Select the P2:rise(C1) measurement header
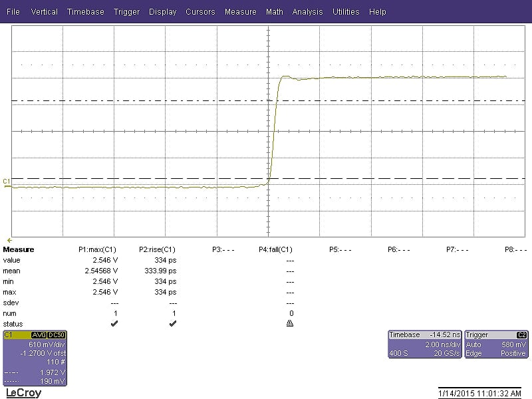The image size is (532, 399). (x=157, y=250)
